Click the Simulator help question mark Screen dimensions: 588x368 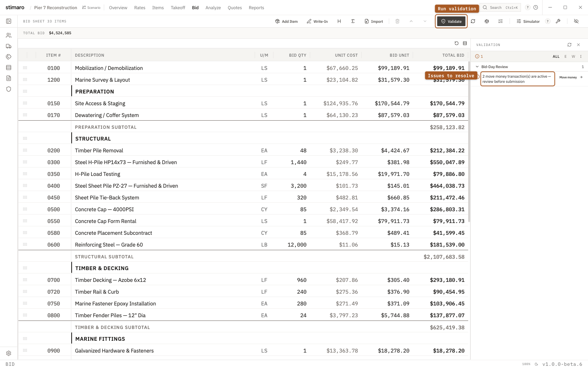(x=548, y=21)
